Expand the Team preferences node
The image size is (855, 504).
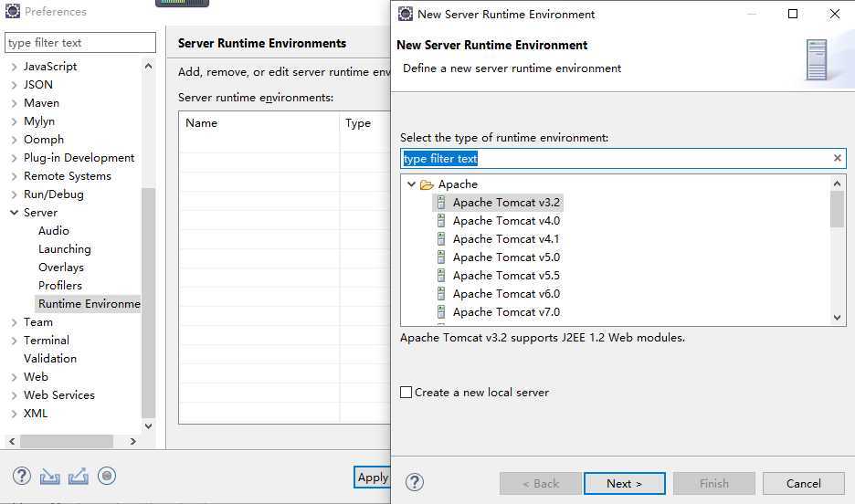pyautogui.click(x=15, y=322)
